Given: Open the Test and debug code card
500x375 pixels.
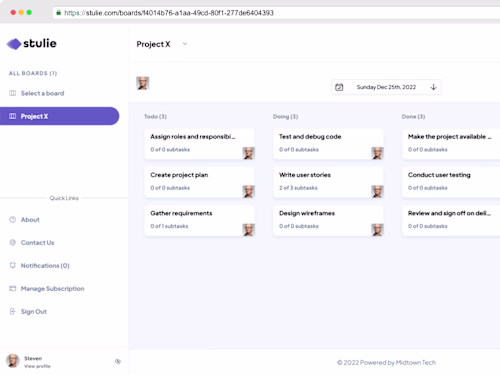Looking at the screenshot, I should tap(328, 144).
